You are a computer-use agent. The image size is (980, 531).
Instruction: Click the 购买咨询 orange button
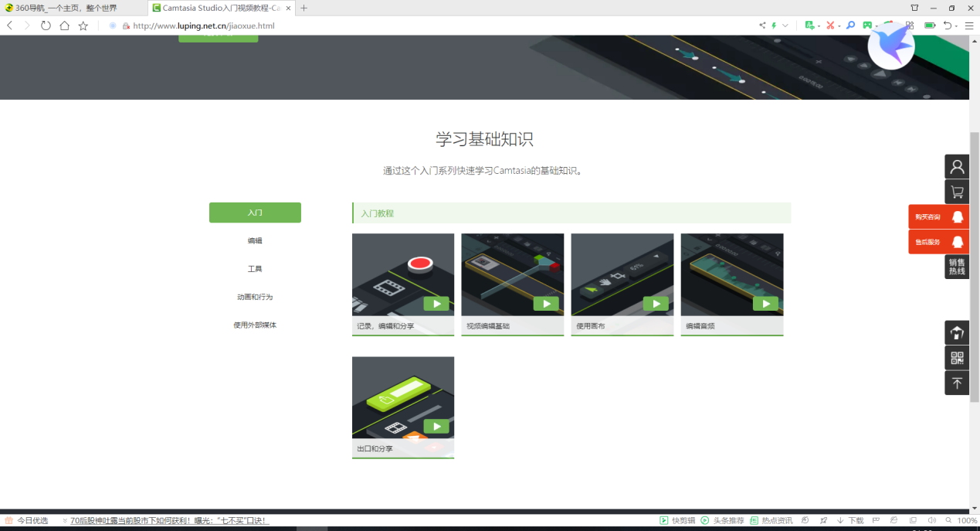[x=938, y=217]
